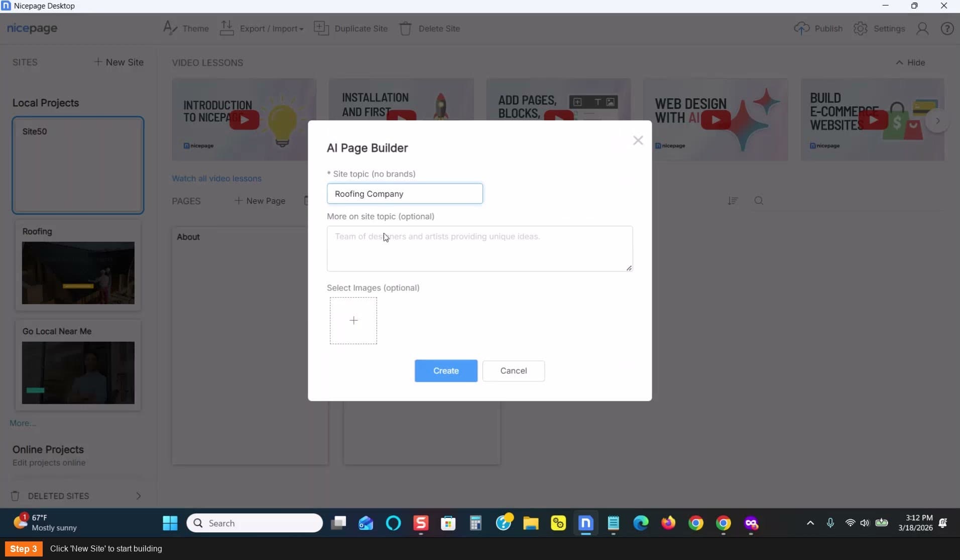Image resolution: width=960 pixels, height=560 pixels.
Task: Hide the video lessons panel
Action: tap(910, 63)
